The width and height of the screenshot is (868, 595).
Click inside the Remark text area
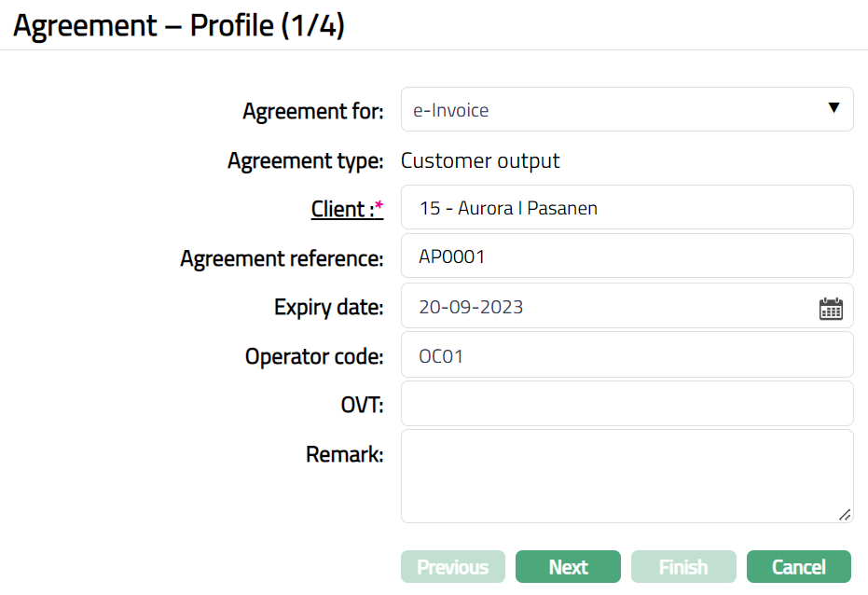click(627, 476)
